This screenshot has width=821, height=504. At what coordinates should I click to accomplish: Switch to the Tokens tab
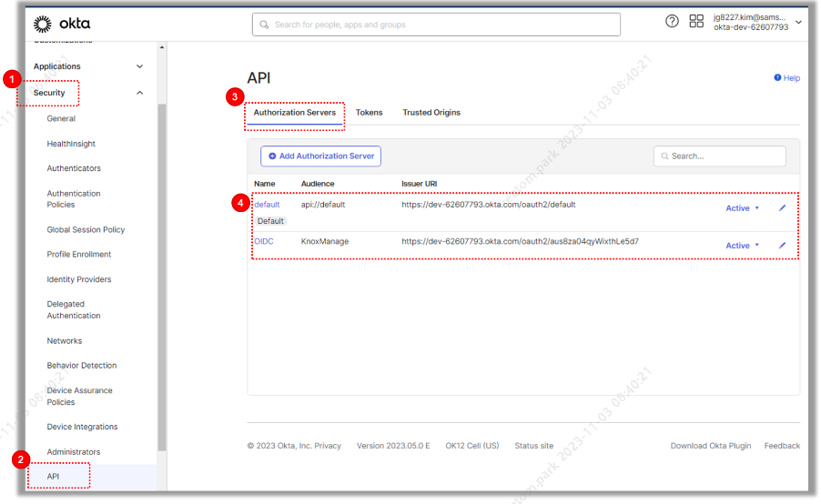pyautogui.click(x=370, y=113)
